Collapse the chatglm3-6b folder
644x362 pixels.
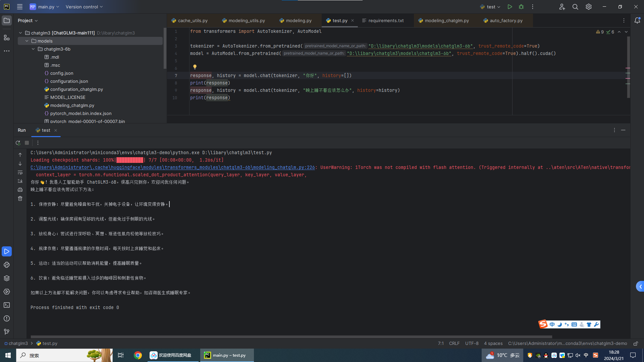[x=33, y=49]
